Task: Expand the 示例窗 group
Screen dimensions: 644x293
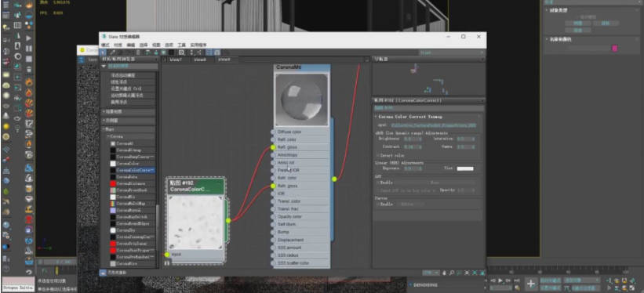Action: click(129, 121)
